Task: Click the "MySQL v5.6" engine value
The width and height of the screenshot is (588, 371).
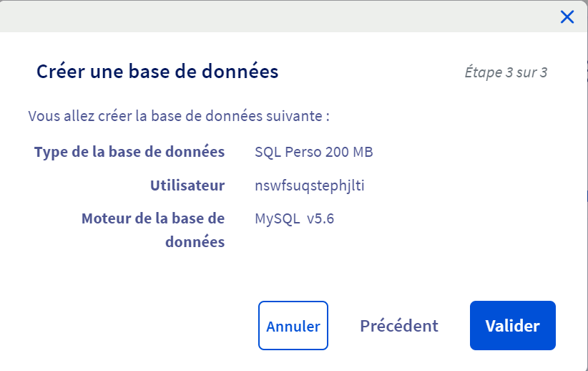Action: 295,219
